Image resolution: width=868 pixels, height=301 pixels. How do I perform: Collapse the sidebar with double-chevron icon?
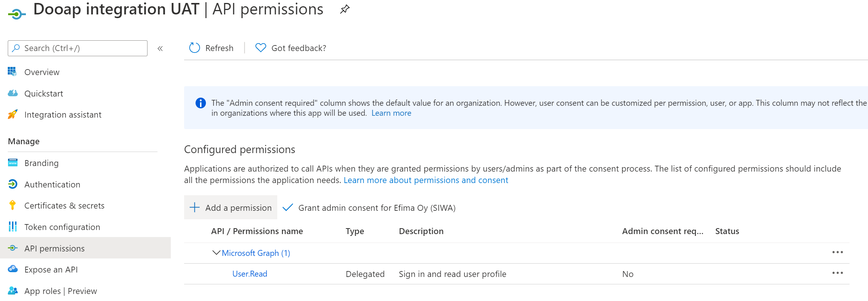(160, 48)
